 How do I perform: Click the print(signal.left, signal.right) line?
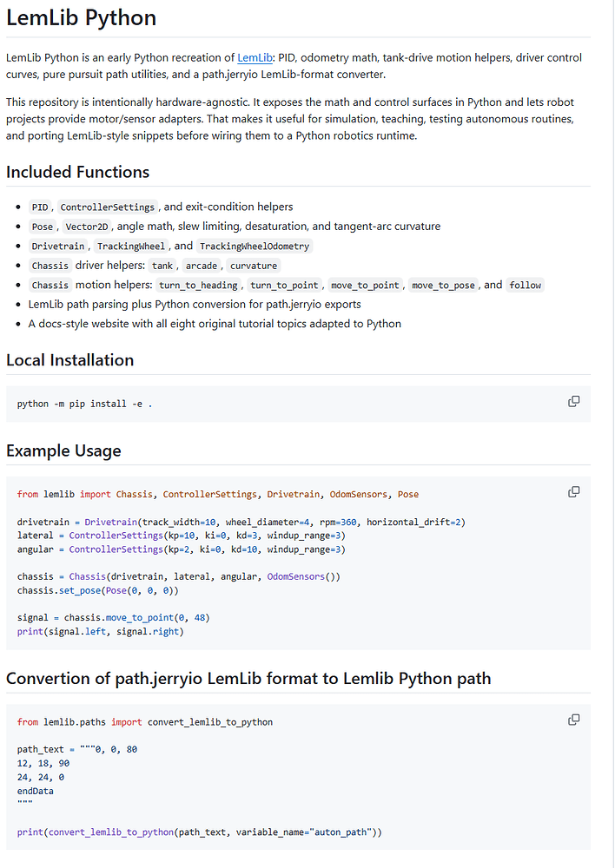[100, 631]
